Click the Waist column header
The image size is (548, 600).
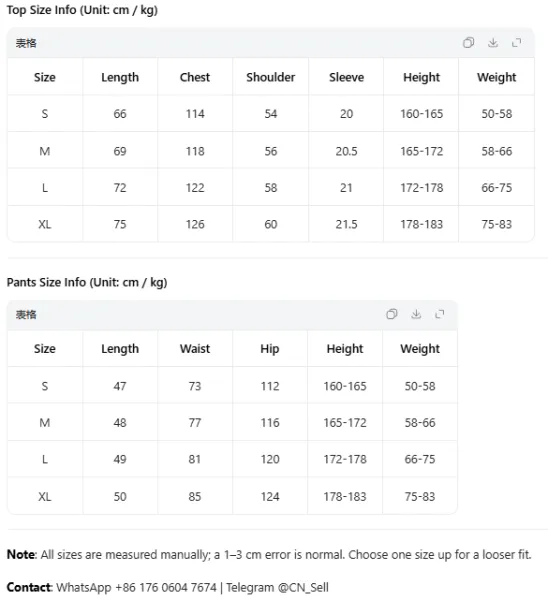(195, 349)
